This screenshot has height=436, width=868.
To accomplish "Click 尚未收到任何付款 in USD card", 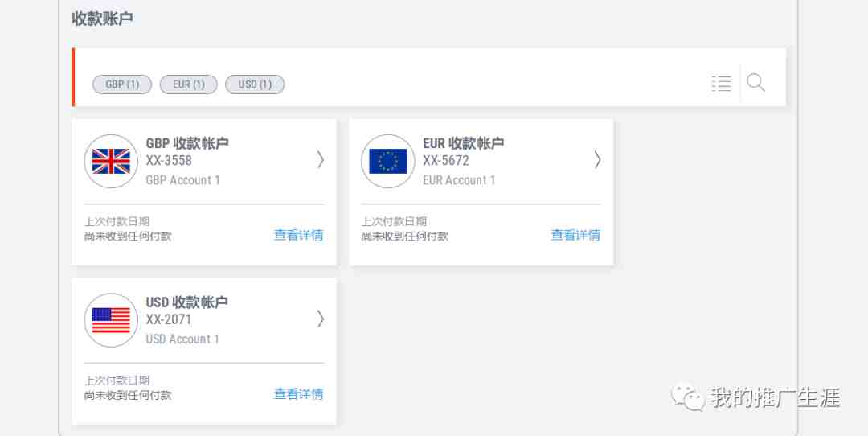I will tap(128, 396).
